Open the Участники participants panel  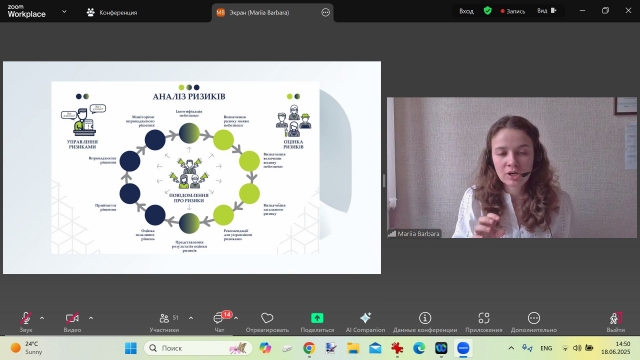point(164,322)
